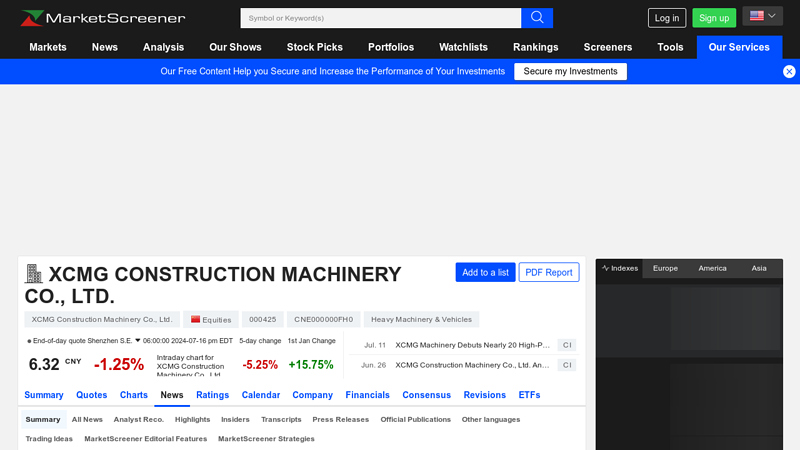
Task: Select the Summary news sub-tab
Action: pos(43,419)
